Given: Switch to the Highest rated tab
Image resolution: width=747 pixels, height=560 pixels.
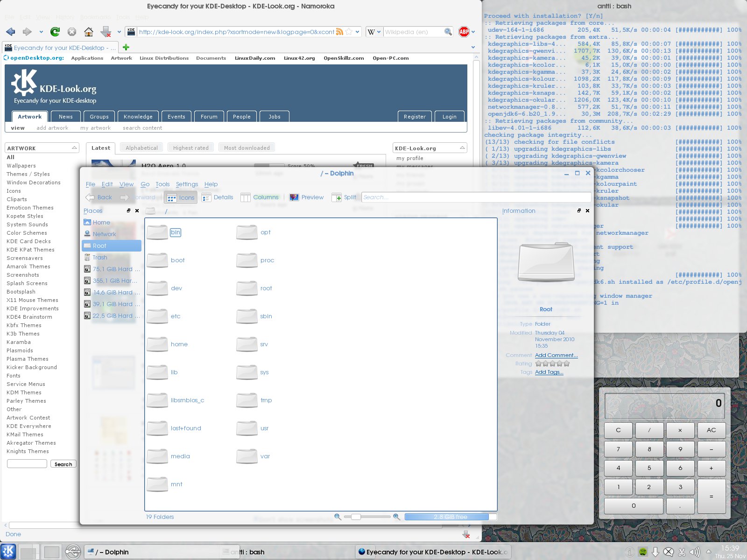Looking at the screenshot, I should 190,147.
